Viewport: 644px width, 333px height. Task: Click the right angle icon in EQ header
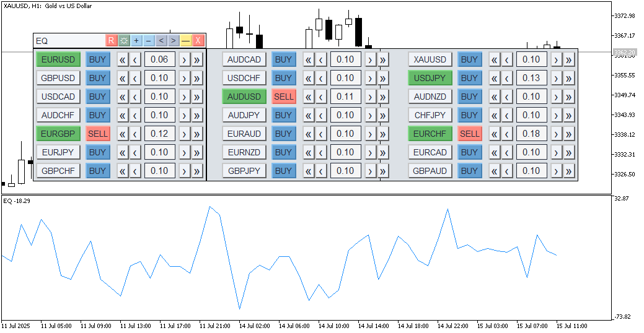click(x=174, y=41)
